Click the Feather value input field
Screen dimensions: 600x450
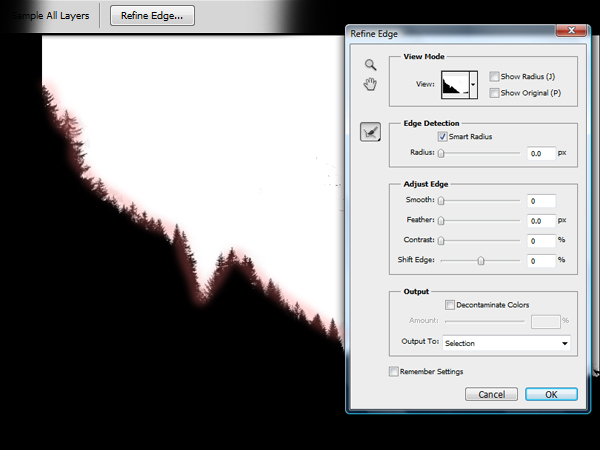tap(541, 220)
